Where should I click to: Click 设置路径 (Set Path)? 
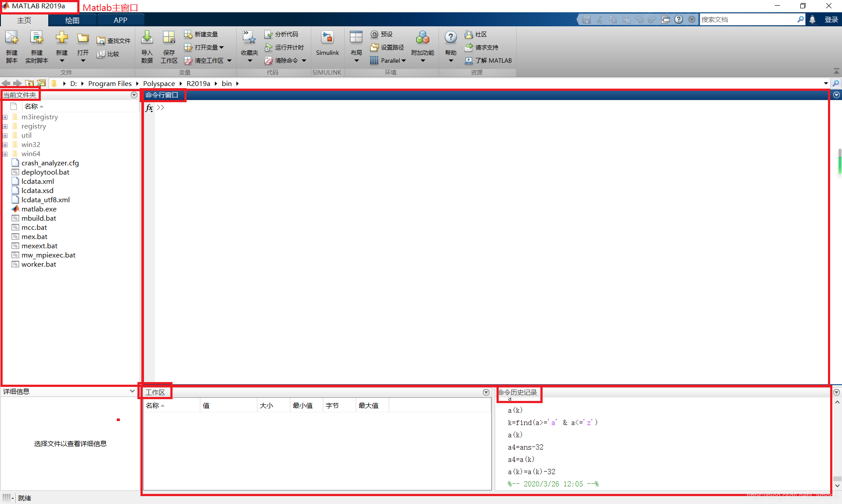pyautogui.click(x=387, y=47)
